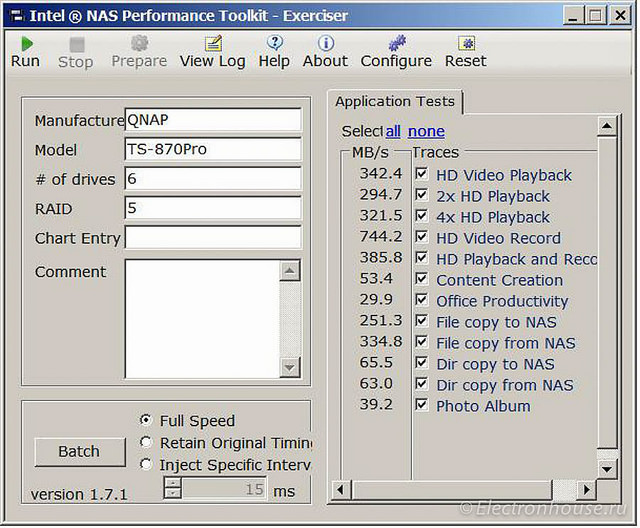The width and height of the screenshot is (640, 528).
Task: Toggle the 4x HD Playback checkbox
Action: click(x=421, y=216)
